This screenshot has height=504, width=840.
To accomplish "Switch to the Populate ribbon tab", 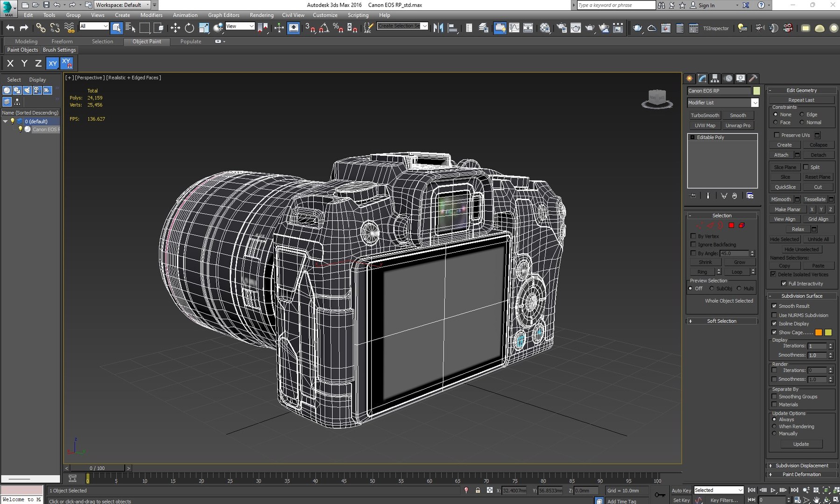I will 191,42.
